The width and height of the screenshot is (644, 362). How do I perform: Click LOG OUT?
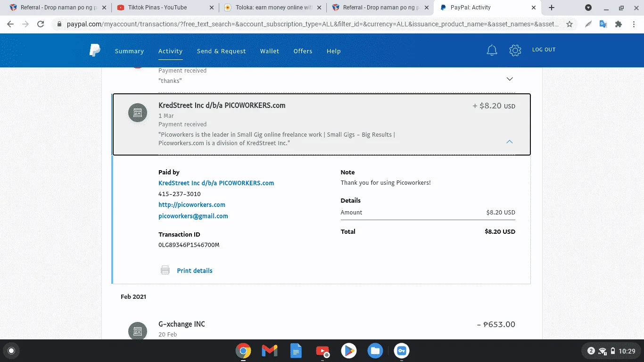[544, 49]
